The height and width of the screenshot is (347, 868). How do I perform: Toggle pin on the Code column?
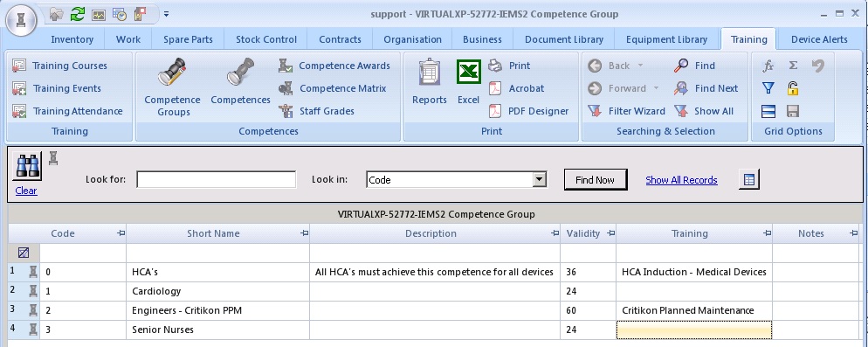pos(121,233)
